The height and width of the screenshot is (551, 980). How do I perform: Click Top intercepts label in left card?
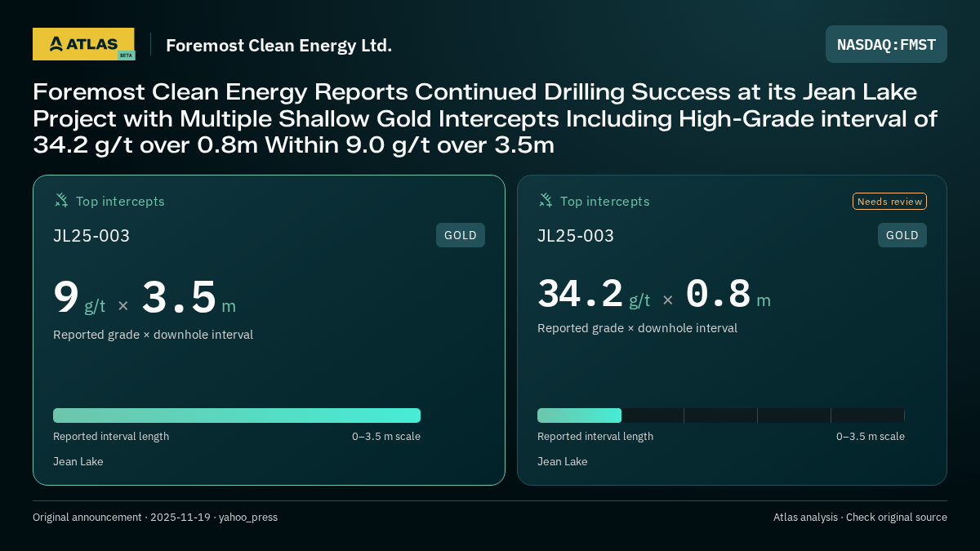[120, 201]
